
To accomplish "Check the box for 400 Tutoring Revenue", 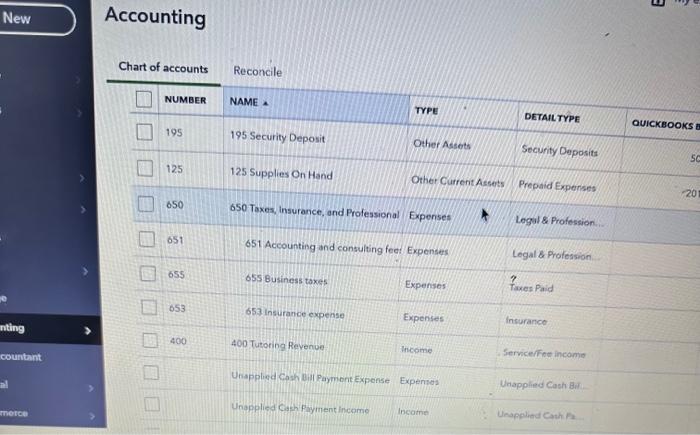I will coord(150,340).
